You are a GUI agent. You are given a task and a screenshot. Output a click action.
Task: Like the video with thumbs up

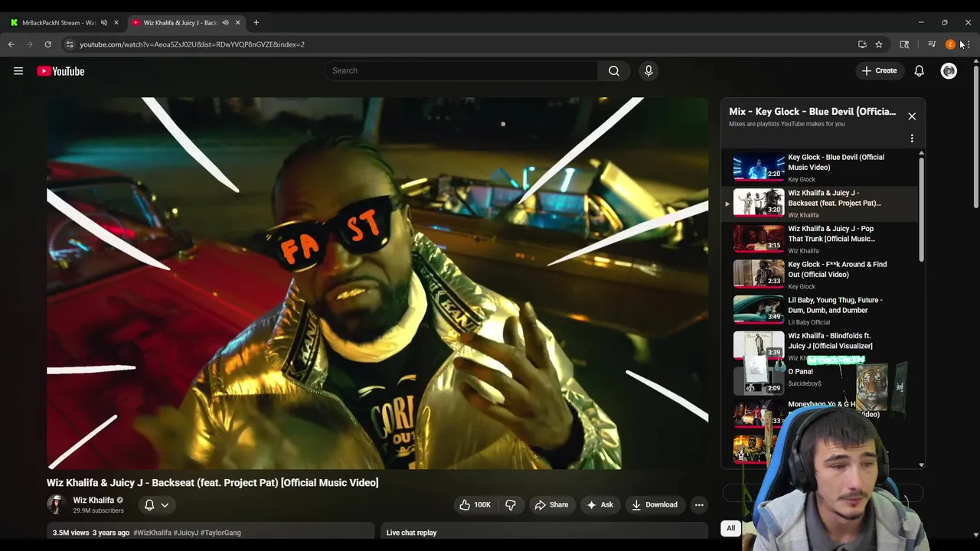[475, 505]
